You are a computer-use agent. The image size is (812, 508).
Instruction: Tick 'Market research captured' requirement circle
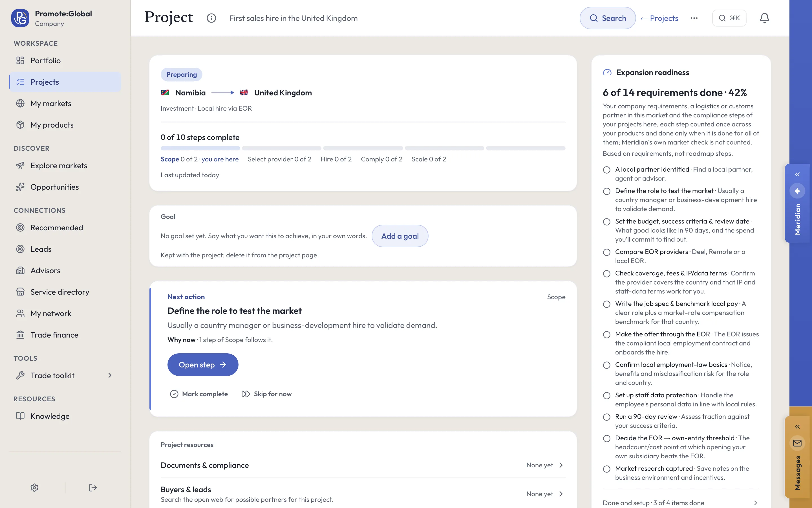607,469
